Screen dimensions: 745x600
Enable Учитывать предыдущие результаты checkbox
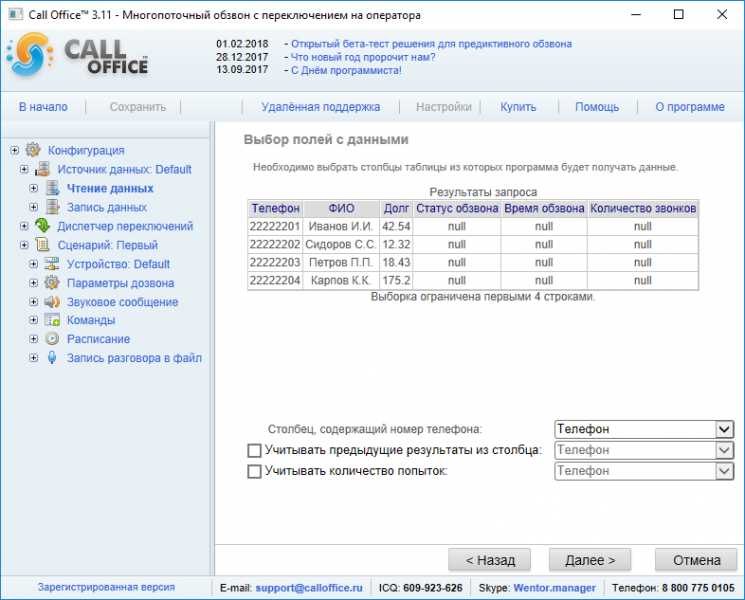(254, 450)
